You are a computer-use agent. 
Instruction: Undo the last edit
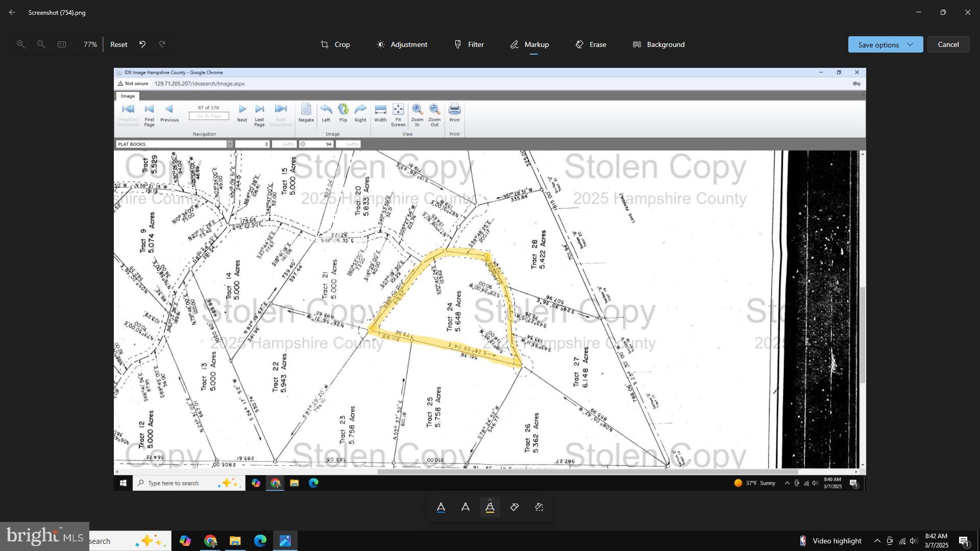(x=142, y=44)
